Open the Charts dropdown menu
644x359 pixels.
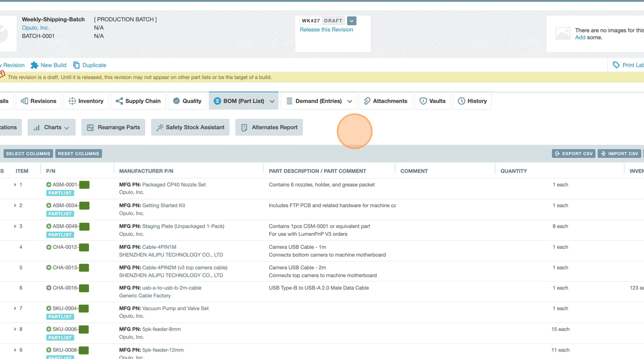click(51, 128)
